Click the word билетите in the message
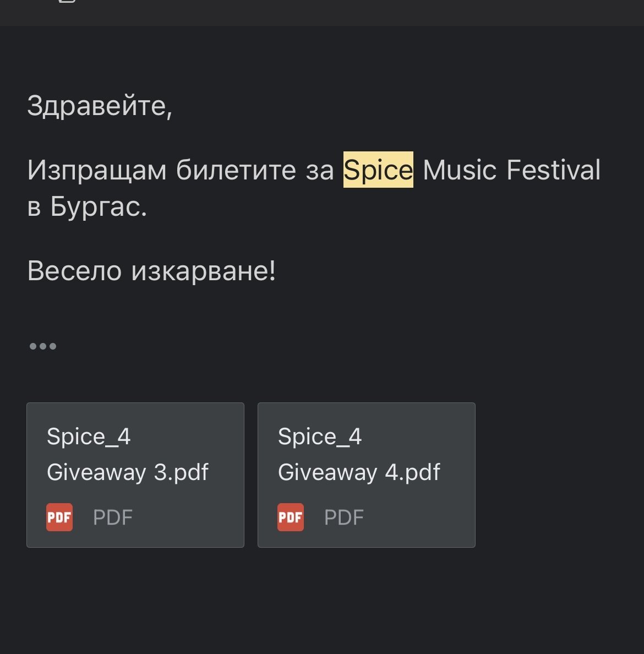Viewport: 644px width, 654px height. click(x=236, y=170)
